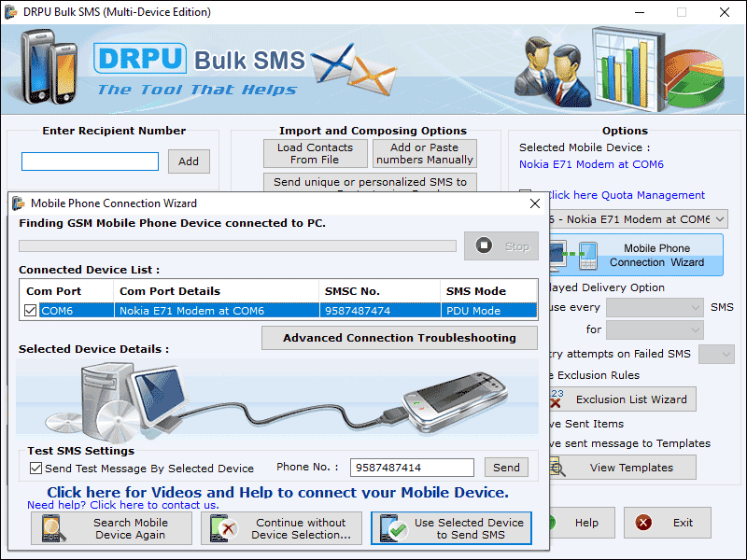Click the red Exit icon
747x560 pixels.
tap(642, 523)
